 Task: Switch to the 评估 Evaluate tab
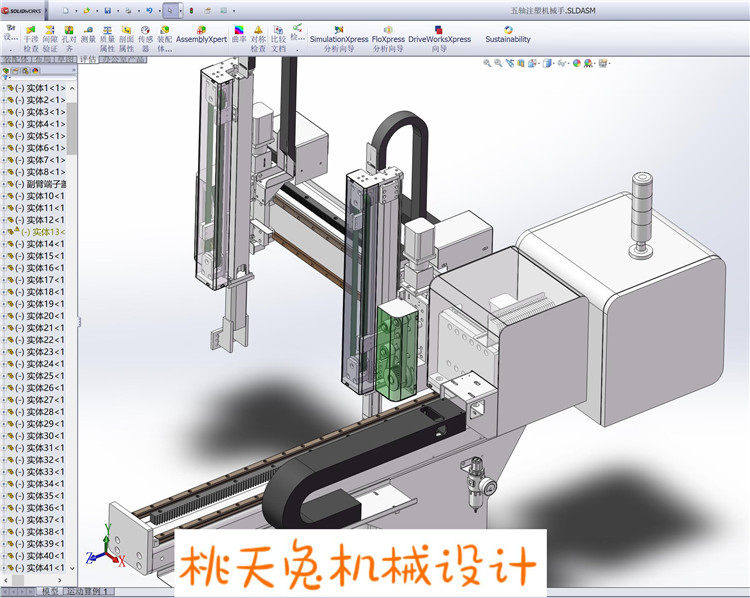[88, 59]
